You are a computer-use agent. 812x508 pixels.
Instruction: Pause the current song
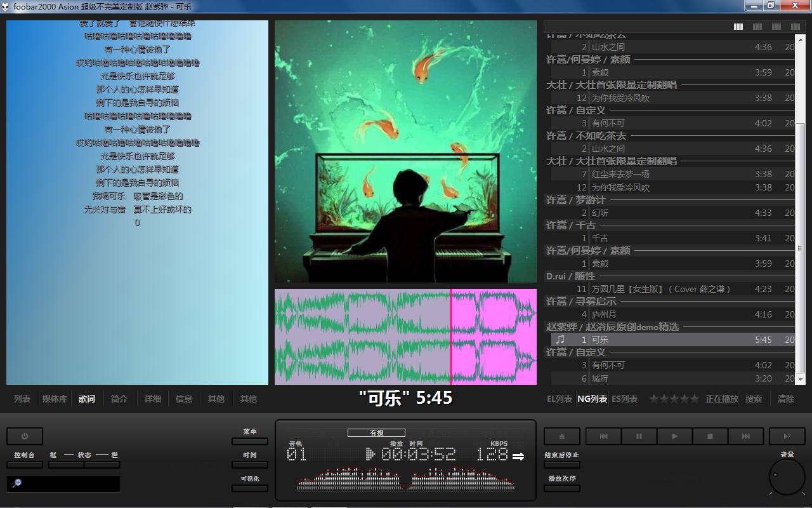639,436
